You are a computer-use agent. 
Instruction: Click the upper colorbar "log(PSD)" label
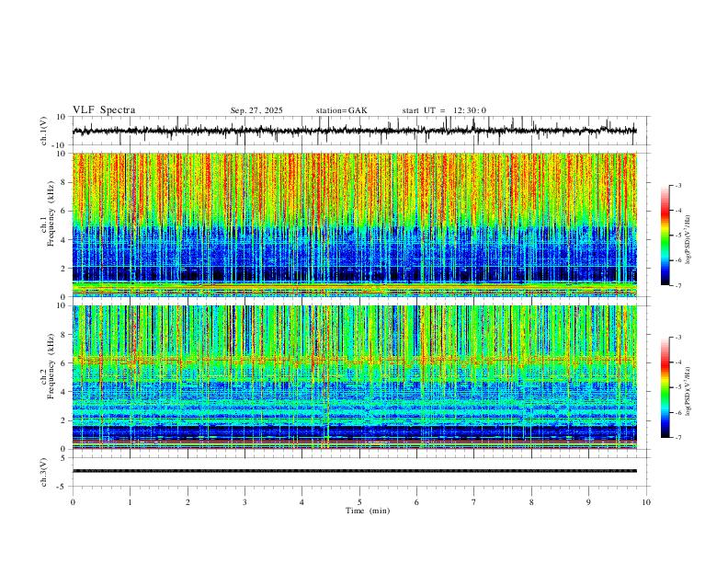688,239
